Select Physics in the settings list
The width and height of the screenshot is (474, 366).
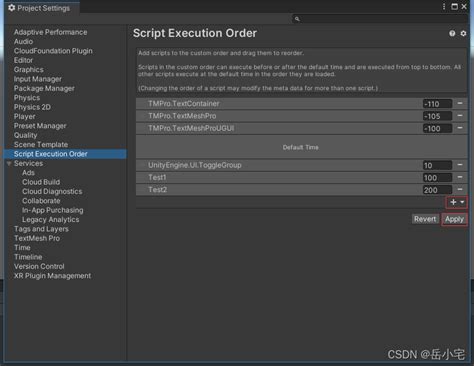(x=27, y=98)
